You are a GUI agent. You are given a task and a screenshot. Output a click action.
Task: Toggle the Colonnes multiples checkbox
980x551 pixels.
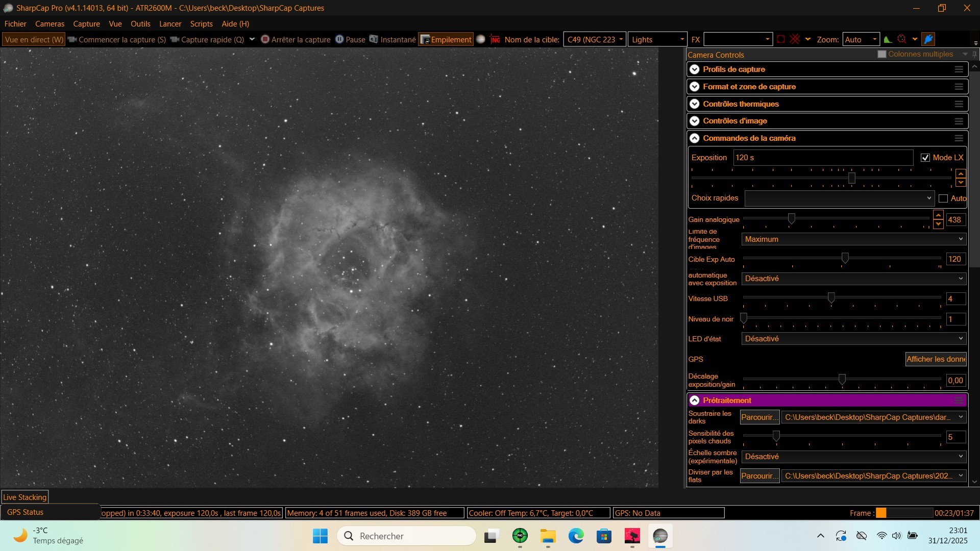(x=881, y=54)
